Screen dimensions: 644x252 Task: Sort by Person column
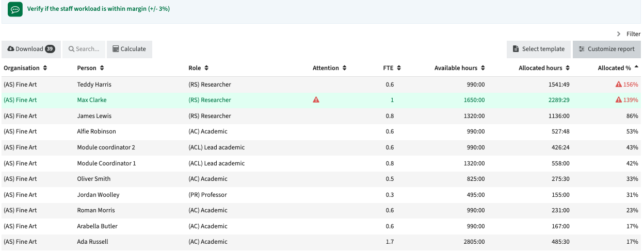90,68
